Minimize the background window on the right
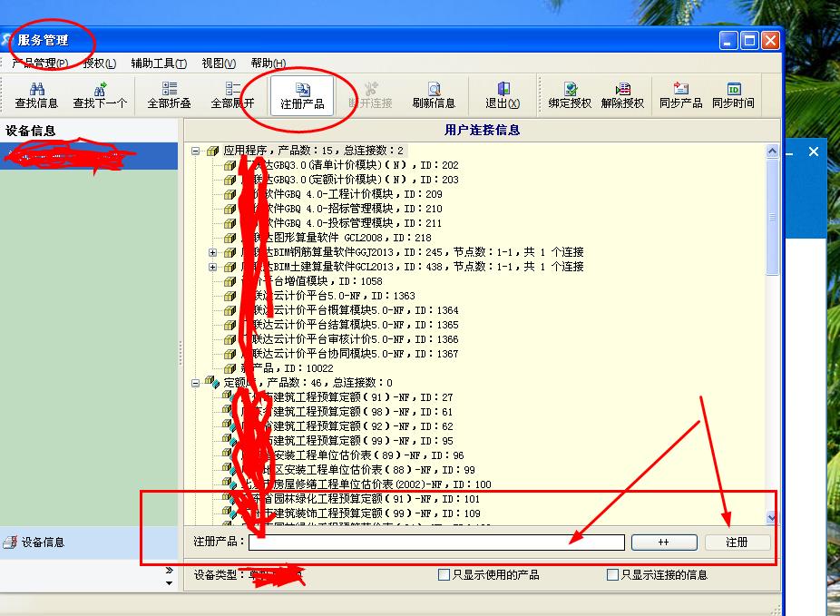This screenshot has height=616, width=840. tap(789, 155)
